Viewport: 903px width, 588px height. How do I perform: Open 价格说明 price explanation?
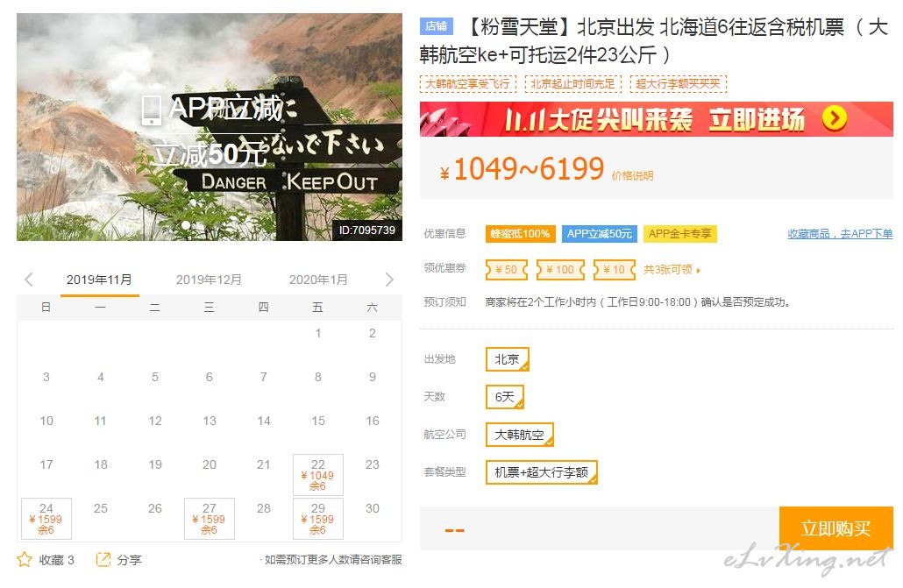[632, 175]
